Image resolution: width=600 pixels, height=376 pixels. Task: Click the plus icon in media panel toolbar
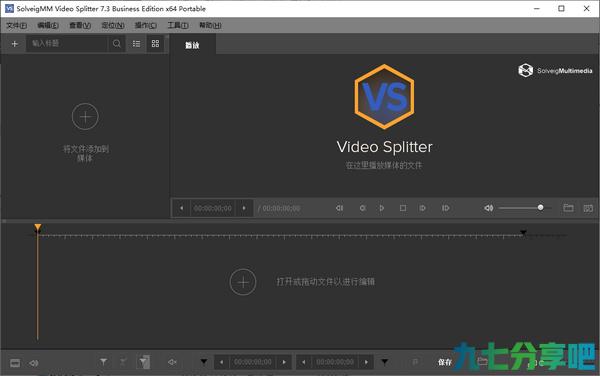15,44
